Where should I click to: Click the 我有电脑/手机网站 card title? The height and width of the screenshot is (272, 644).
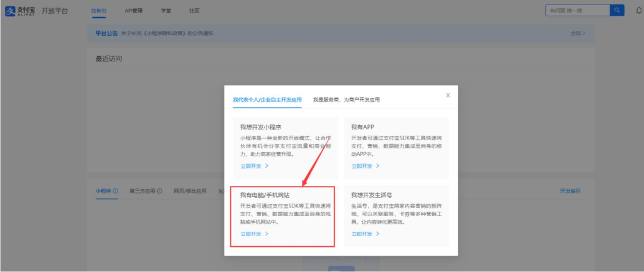click(265, 195)
